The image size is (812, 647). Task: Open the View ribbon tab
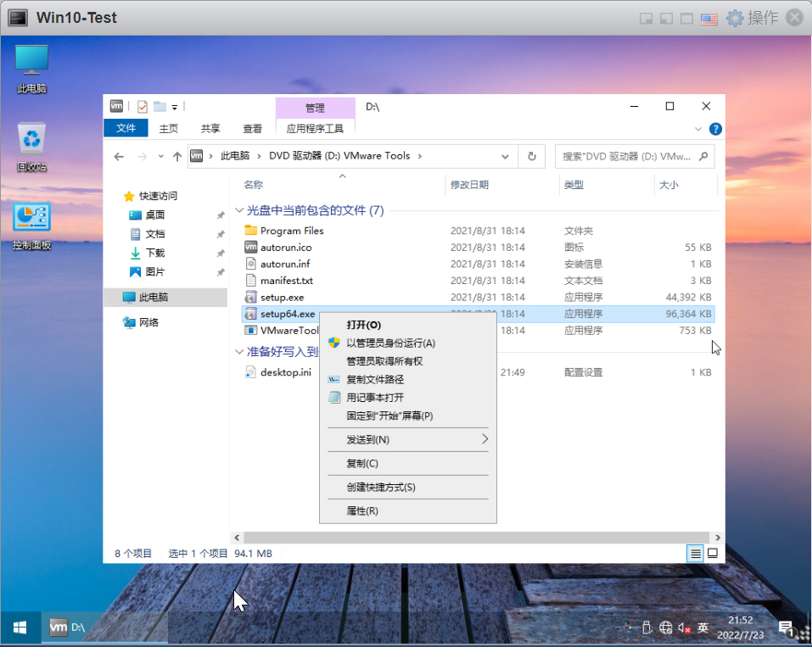click(252, 128)
